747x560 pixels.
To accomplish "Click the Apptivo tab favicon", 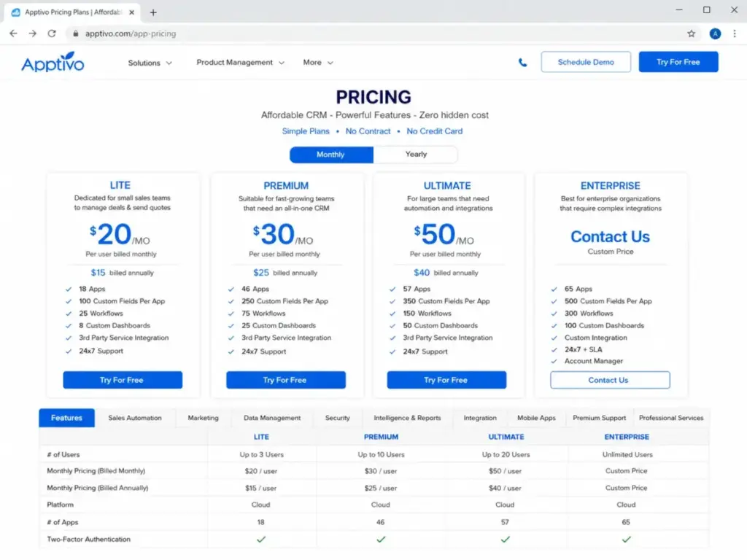I will [x=16, y=12].
